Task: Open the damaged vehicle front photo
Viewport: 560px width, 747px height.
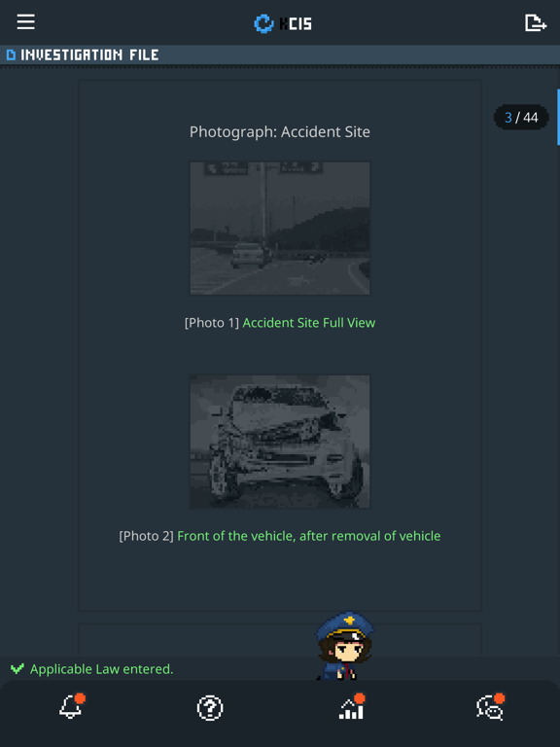Action: [x=280, y=442]
